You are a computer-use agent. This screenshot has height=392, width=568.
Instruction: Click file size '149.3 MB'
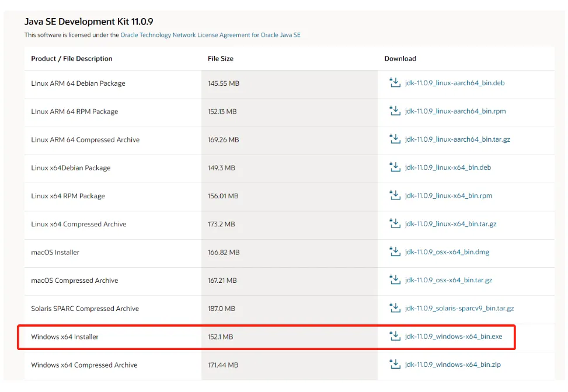click(221, 168)
